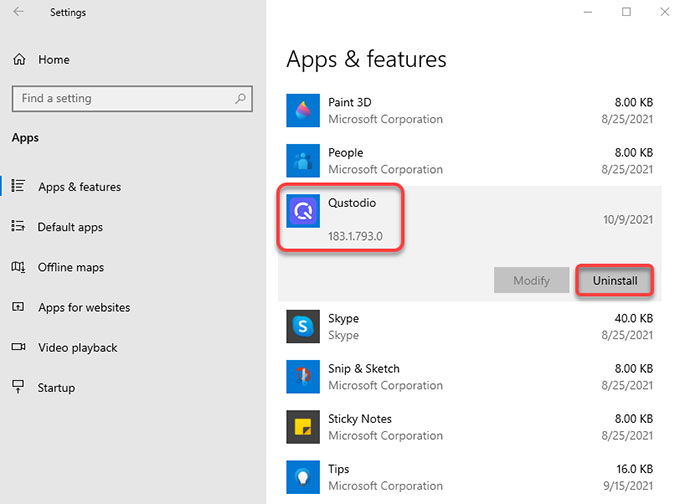The image size is (680, 504).
Task: Click Skype size 40.0 KB
Action: pyautogui.click(x=634, y=318)
